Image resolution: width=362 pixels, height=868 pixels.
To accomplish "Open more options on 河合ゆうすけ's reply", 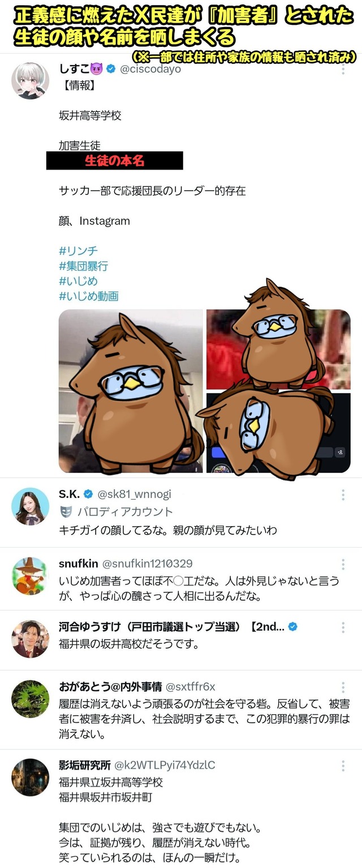I will (343, 627).
